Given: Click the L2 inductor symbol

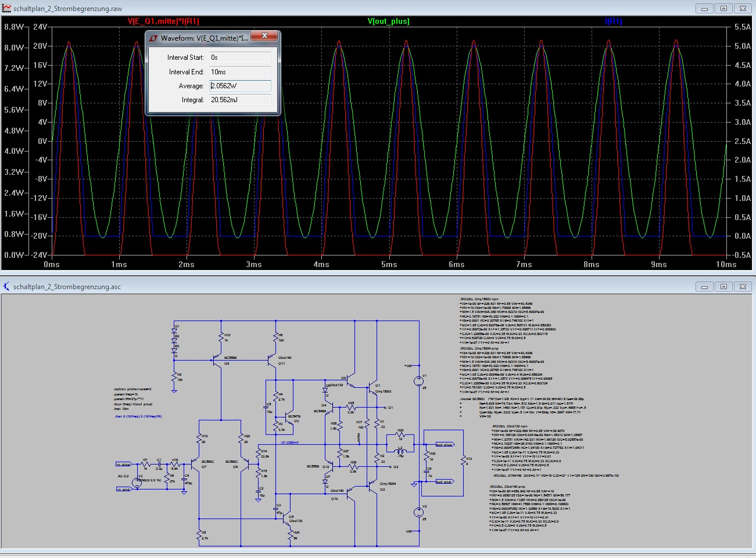Looking at the screenshot, I should pos(400,451).
